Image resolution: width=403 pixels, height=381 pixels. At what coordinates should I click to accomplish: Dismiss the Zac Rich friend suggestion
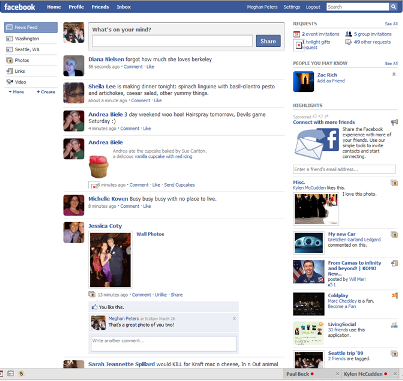coord(394,74)
